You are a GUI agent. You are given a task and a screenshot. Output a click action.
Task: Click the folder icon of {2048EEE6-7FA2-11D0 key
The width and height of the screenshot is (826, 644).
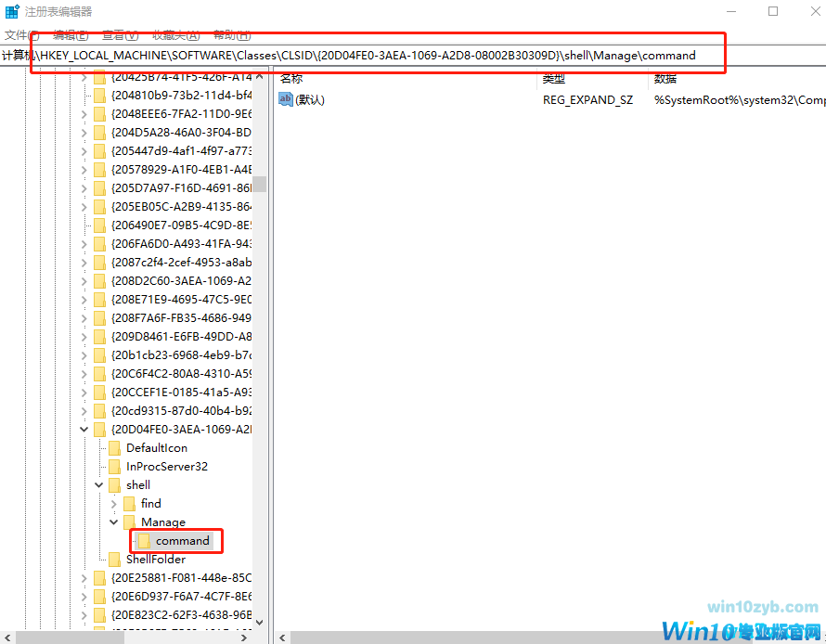tap(99, 114)
